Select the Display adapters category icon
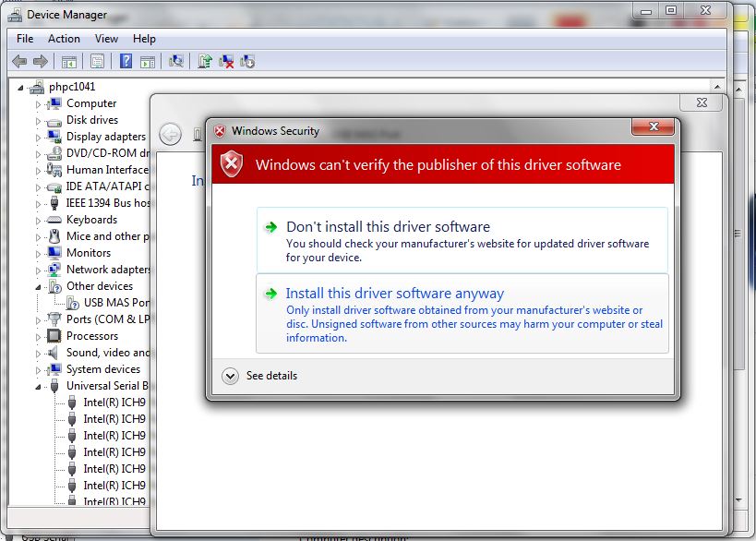The image size is (756, 541). (x=54, y=137)
